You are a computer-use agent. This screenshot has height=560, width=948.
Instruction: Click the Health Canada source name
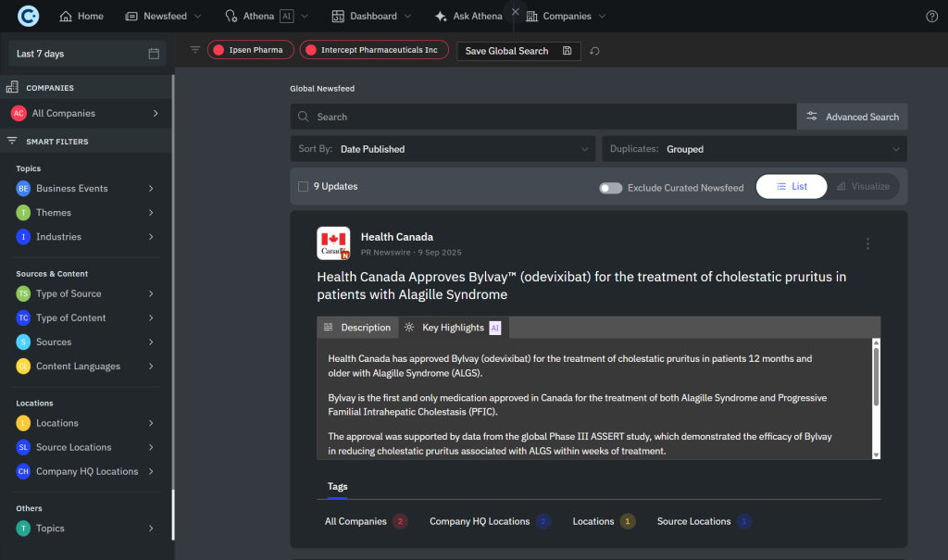pos(396,237)
